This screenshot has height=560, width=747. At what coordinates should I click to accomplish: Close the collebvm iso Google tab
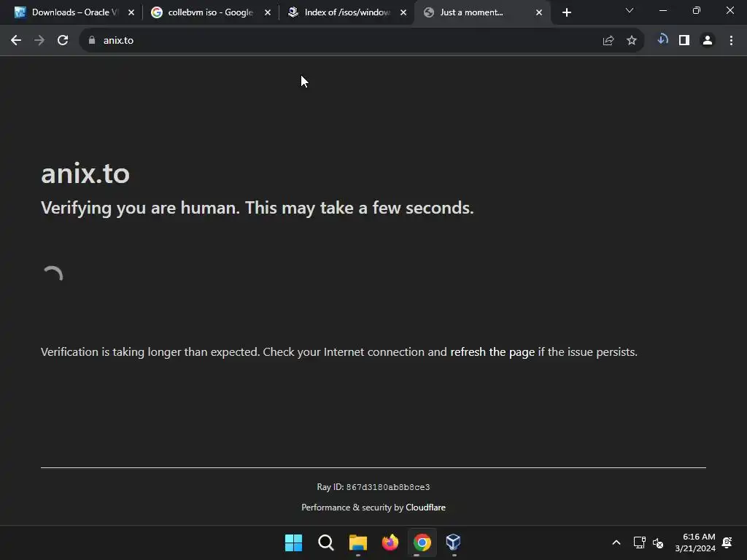[x=267, y=12]
